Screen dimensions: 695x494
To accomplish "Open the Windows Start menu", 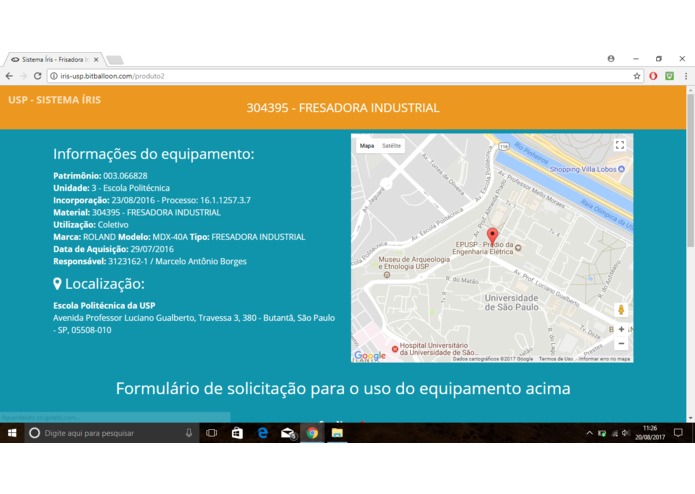I will click(12, 433).
